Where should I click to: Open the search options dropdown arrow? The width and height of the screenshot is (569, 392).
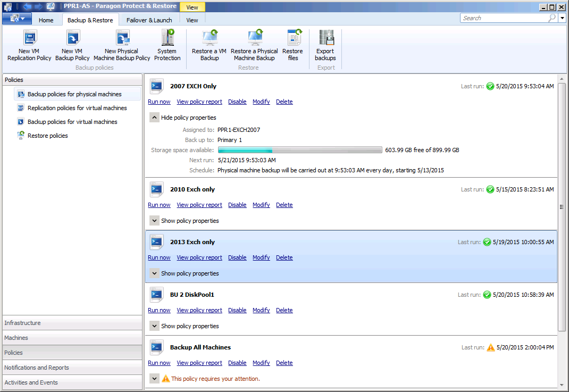click(563, 18)
